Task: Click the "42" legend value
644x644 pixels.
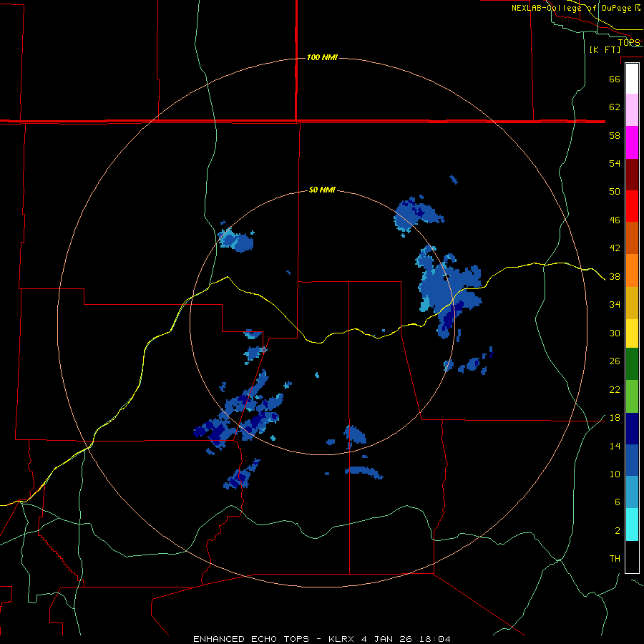Action: [x=615, y=248]
